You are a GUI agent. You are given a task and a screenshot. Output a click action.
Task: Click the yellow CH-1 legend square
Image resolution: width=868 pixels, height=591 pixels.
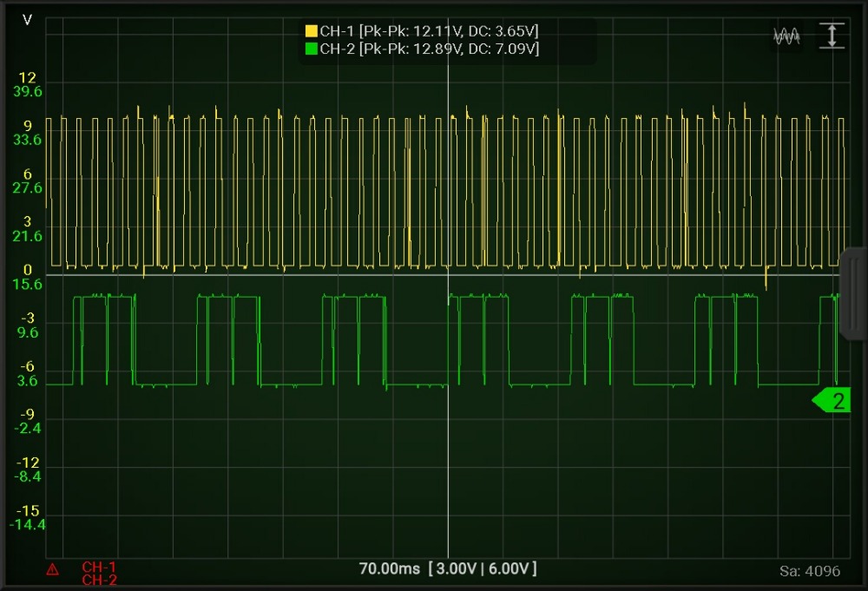pos(312,29)
